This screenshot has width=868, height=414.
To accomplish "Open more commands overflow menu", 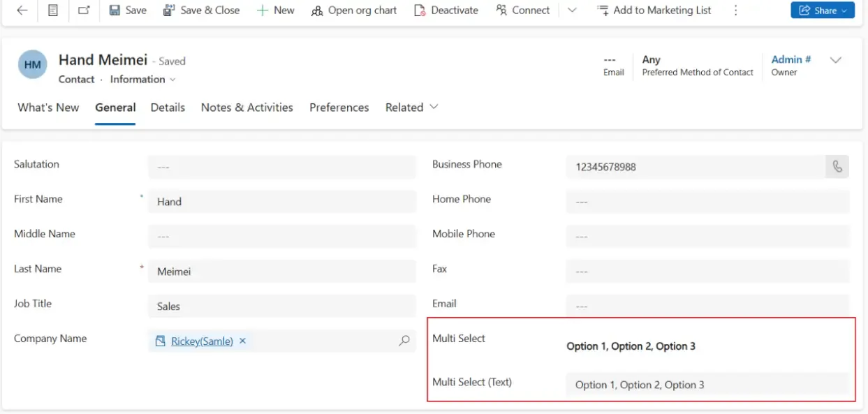I will tap(735, 10).
